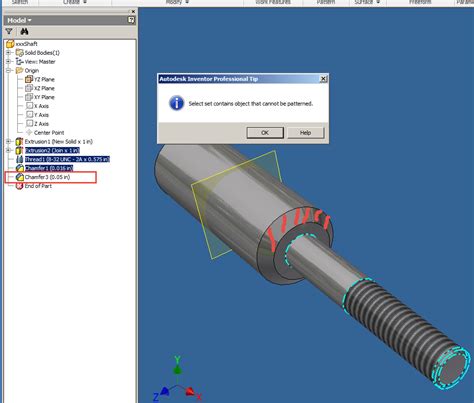Image resolution: width=474 pixels, height=403 pixels.
Task: Expand the Solid Bodies(1) node
Action: coord(9,53)
